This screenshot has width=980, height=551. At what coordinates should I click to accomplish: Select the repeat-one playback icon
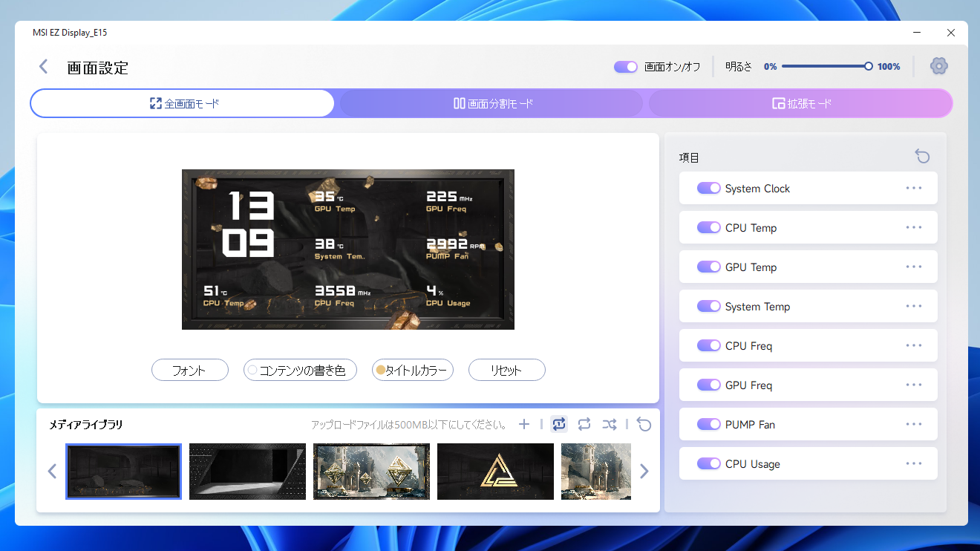(559, 424)
